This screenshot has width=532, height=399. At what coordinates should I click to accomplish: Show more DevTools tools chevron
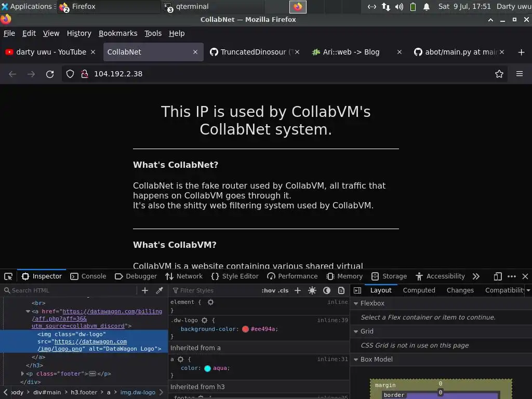(476, 276)
